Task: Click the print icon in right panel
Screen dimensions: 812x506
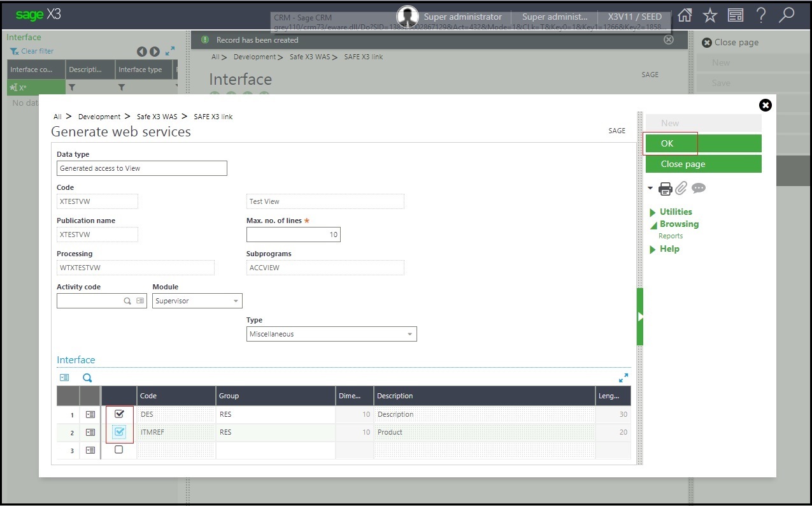Action: pos(666,189)
